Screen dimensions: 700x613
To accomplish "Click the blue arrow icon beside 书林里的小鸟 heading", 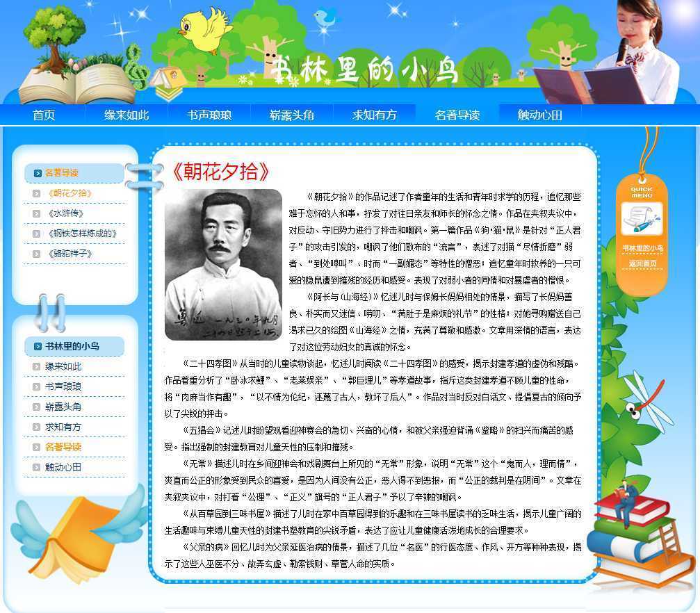I will (36, 346).
